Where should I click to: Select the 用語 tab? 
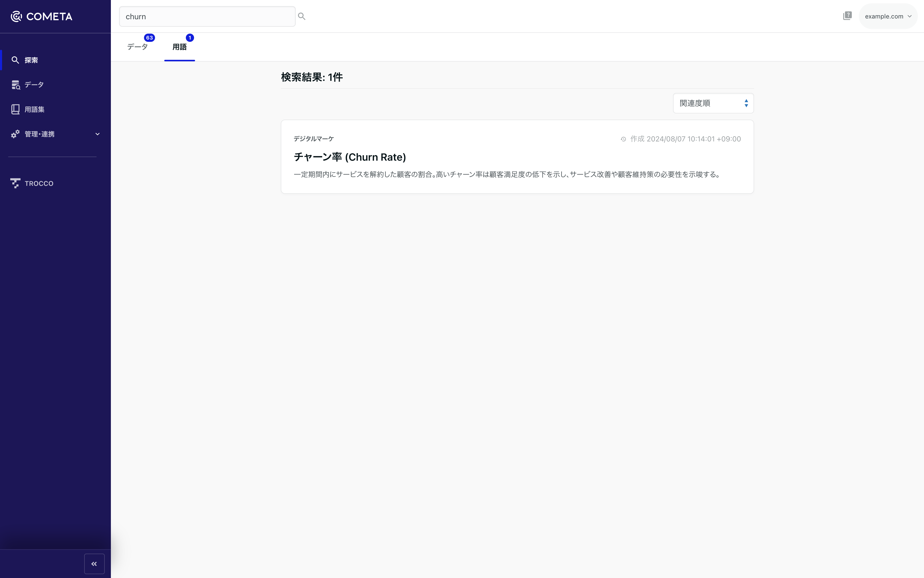pyautogui.click(x=179, y=47)
